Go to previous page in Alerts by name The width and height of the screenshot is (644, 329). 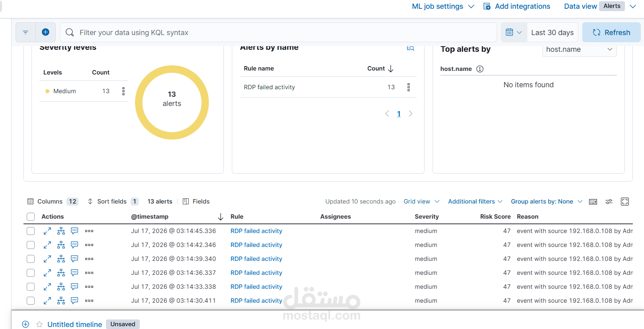tap(387, 114)
